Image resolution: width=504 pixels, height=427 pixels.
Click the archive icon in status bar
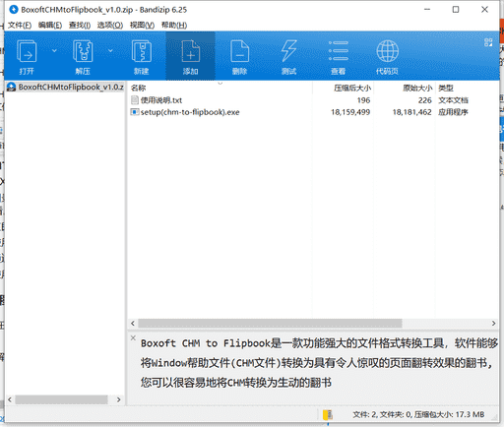tap(328, 415)
